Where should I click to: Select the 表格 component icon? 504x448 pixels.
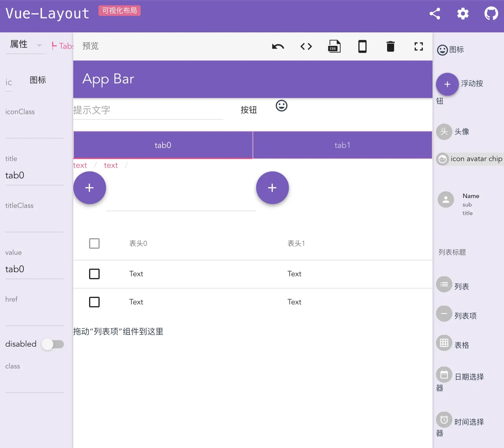click(444, 343)
